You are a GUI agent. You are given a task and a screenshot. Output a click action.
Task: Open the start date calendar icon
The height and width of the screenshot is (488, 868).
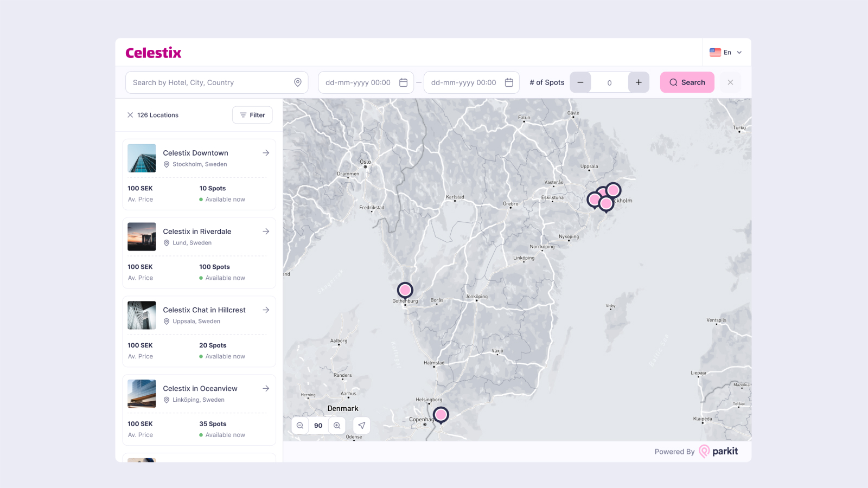click(403, 82)
